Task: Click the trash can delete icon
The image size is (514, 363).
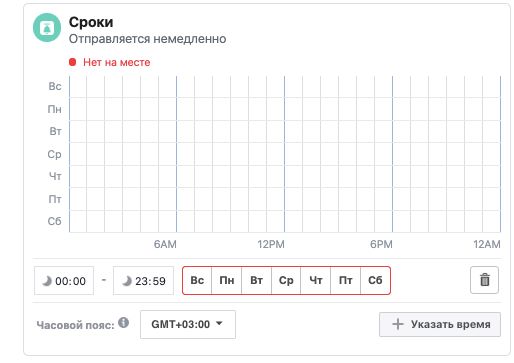Action: pos(484,280)
